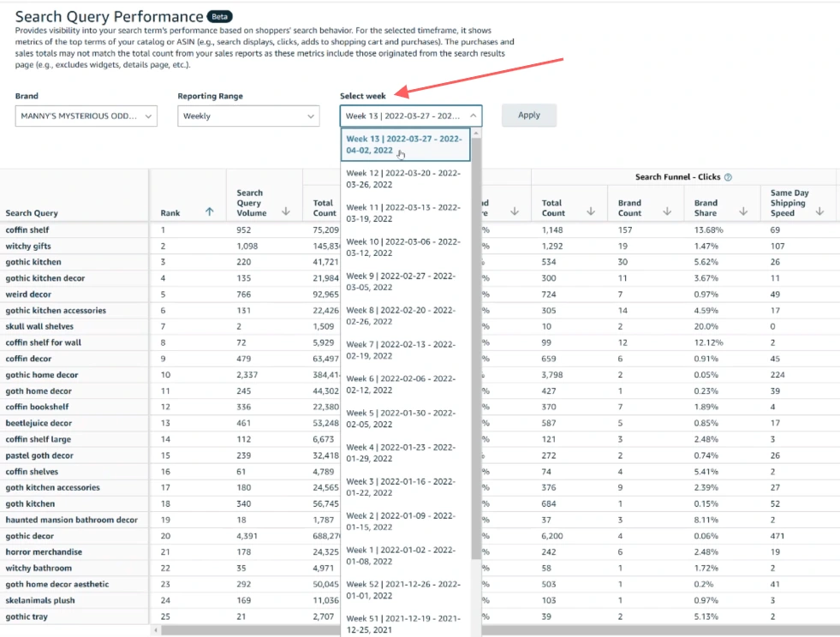Click the Beta badge next to title
The image size is (840, 637).
[220, 16]
